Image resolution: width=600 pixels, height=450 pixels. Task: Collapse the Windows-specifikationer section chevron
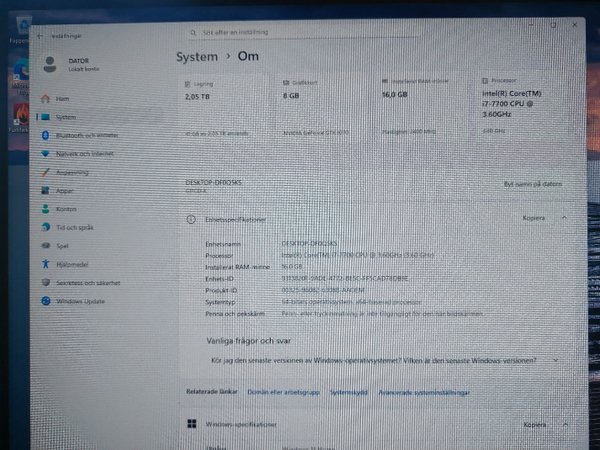564,425
